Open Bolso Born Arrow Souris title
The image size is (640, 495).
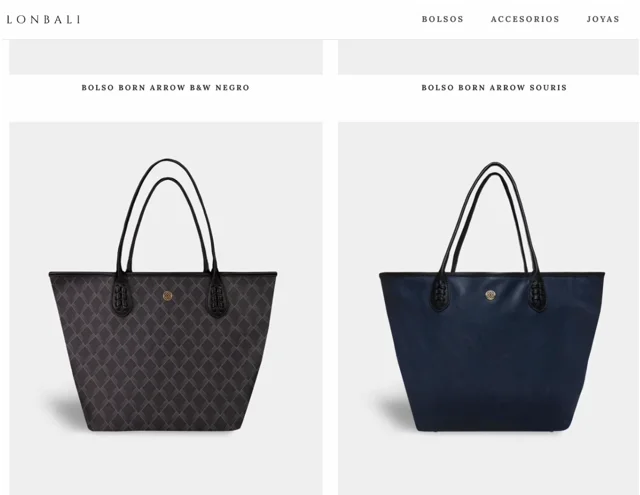click(494, 87)
